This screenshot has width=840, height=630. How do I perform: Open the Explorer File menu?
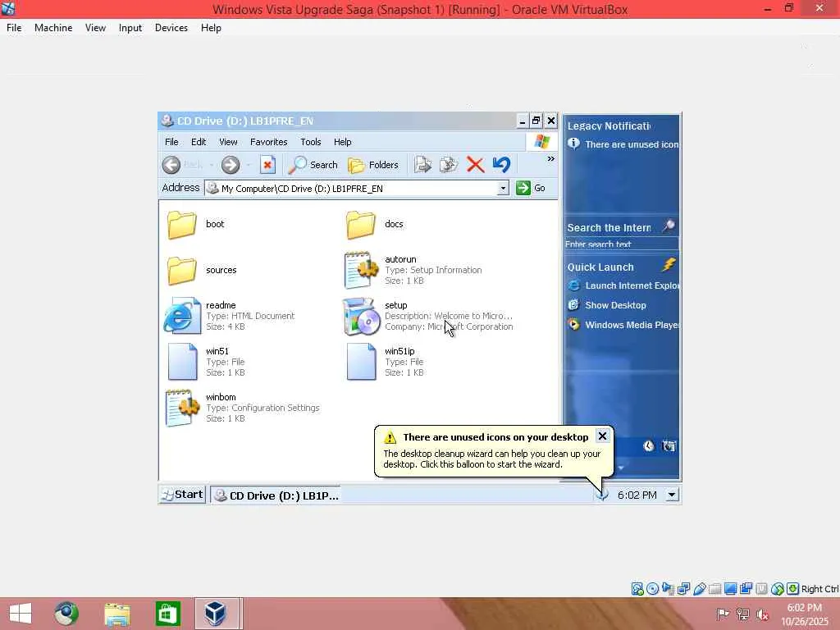pos(171,142)
